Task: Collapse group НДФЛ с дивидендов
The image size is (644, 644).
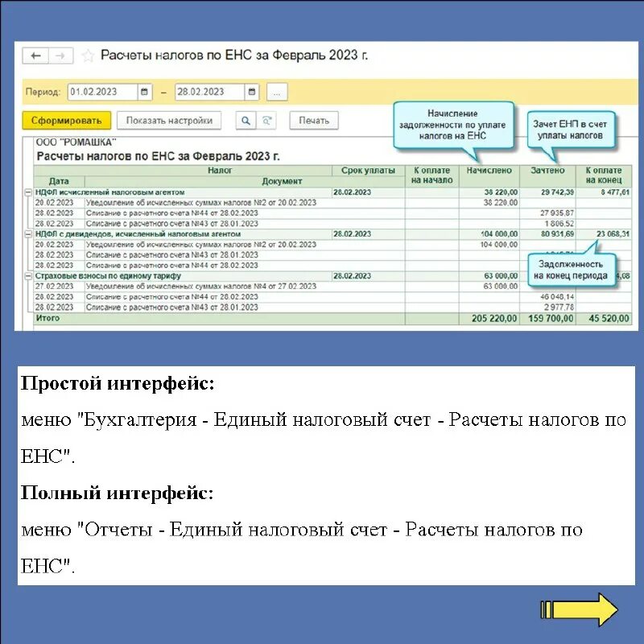Action: click(27, 233)
